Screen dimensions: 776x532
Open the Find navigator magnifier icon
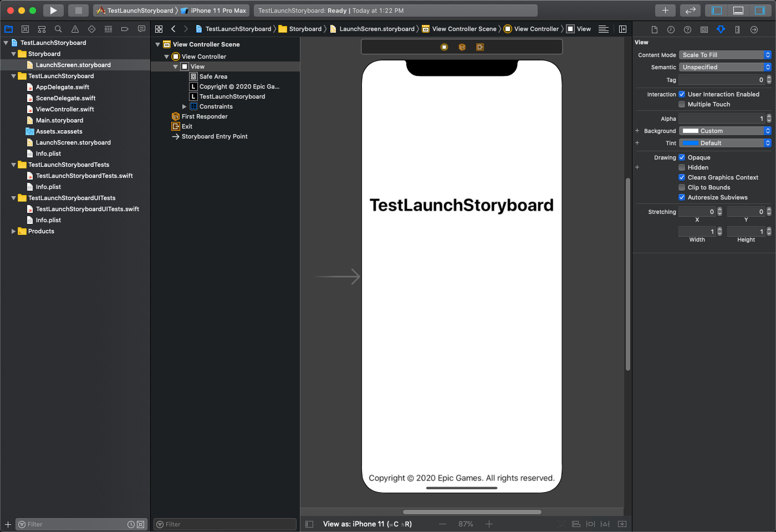(58, 29)
